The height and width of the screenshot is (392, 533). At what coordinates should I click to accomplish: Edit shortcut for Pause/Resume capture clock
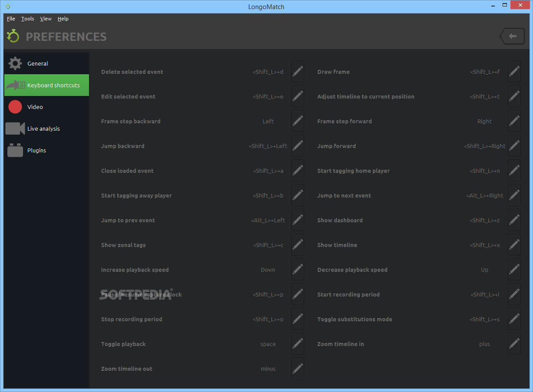tap(298, 294)
